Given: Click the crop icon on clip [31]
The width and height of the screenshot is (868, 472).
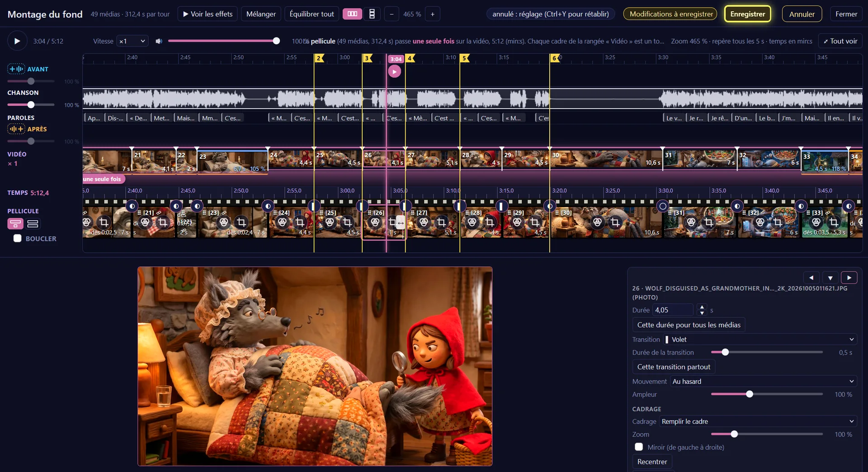Looking at the screenshot, I should (x=709, y=222).
